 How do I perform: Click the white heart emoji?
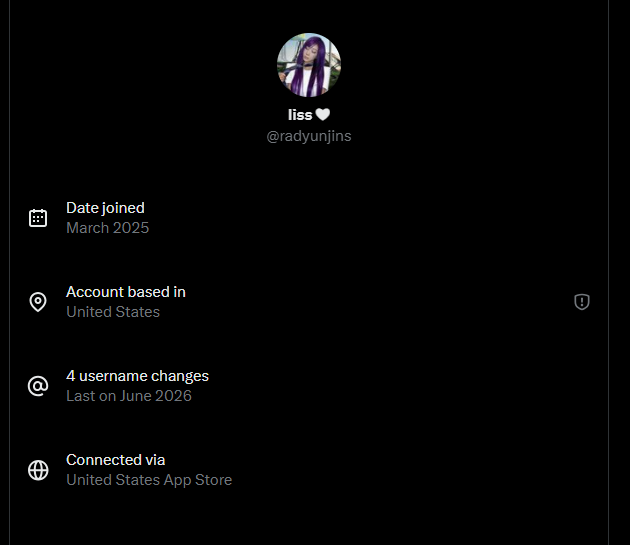click(x=323, y=115)
